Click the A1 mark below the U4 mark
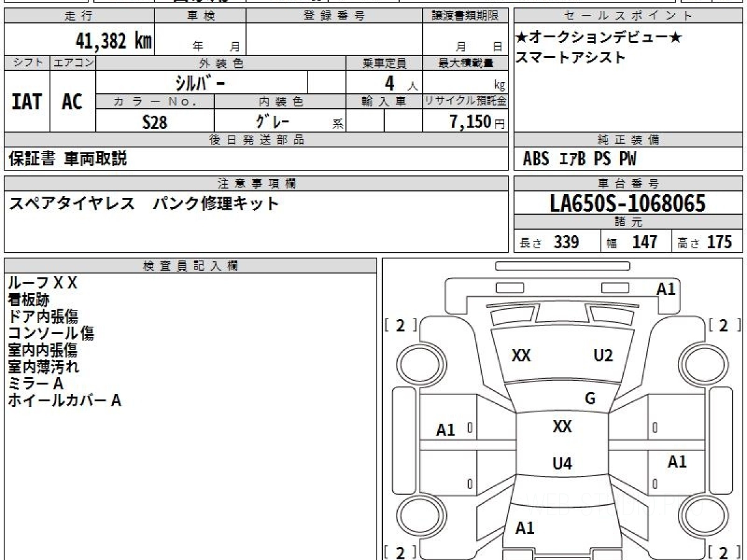747x560 pixels. [x=525, y=528]
